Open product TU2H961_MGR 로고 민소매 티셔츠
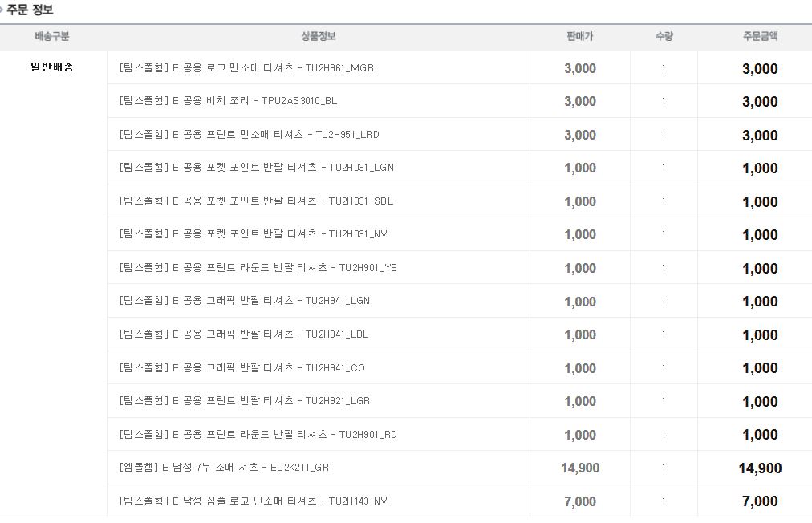This screenshot has height=523, width=812. pos(246,68)
